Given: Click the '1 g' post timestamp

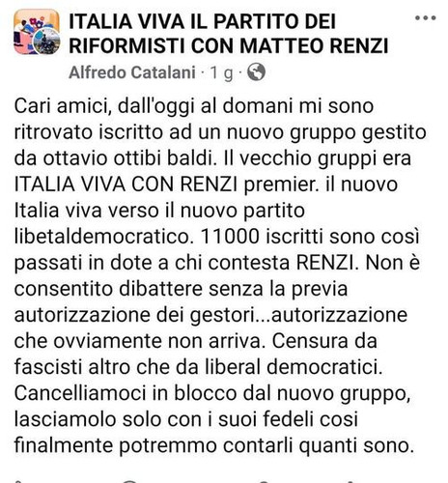Looking at the screenshot, I should tap(222, 72).
